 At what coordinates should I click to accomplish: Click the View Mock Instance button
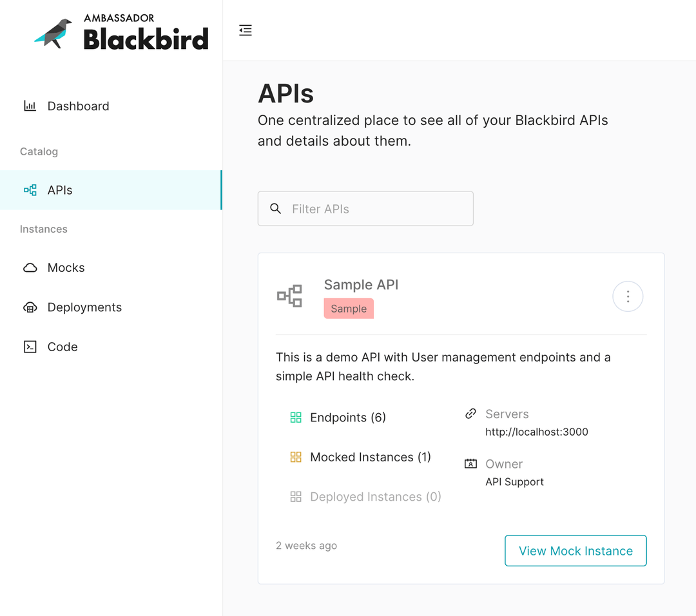click(575, 550)
